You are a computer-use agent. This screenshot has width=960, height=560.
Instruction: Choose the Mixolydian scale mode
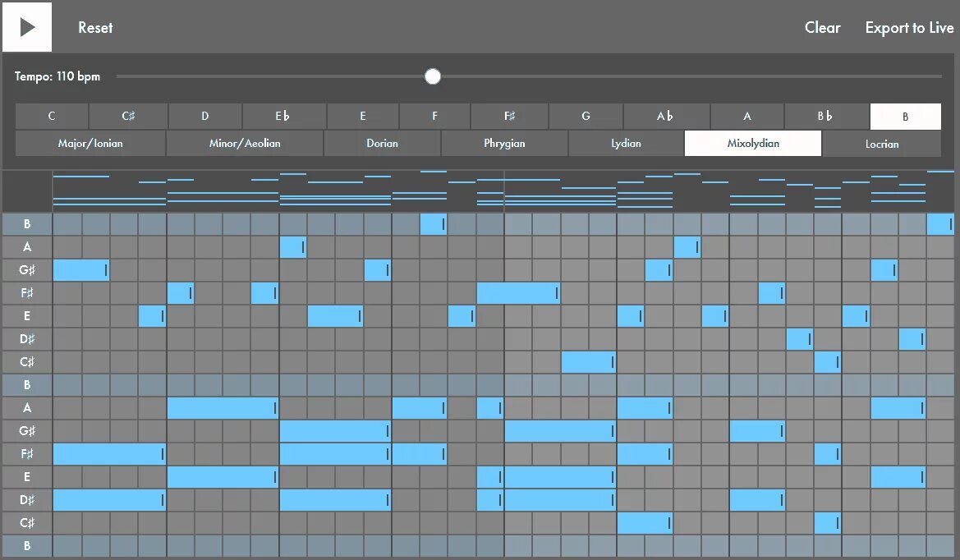(x=753, y=143)
